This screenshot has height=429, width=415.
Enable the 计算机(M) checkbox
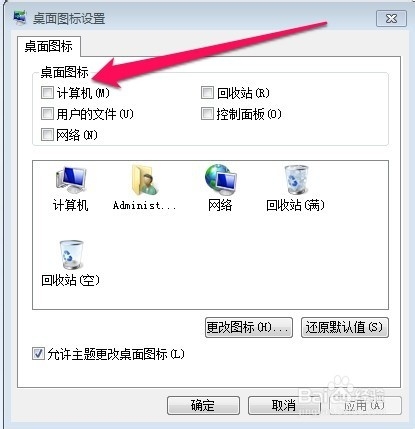pos(47,93)
